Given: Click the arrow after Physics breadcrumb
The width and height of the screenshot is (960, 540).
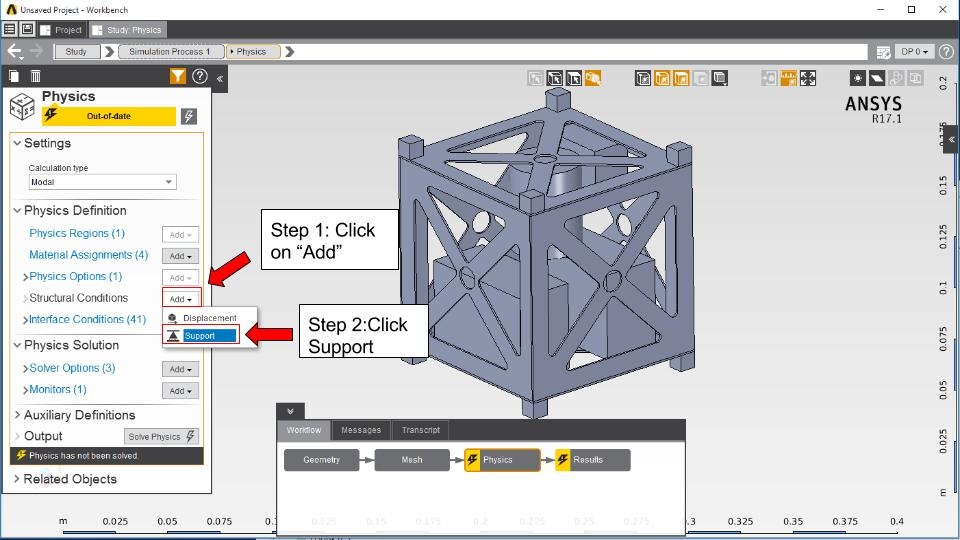Looking at the screenshot, I should tap(290, 51).
